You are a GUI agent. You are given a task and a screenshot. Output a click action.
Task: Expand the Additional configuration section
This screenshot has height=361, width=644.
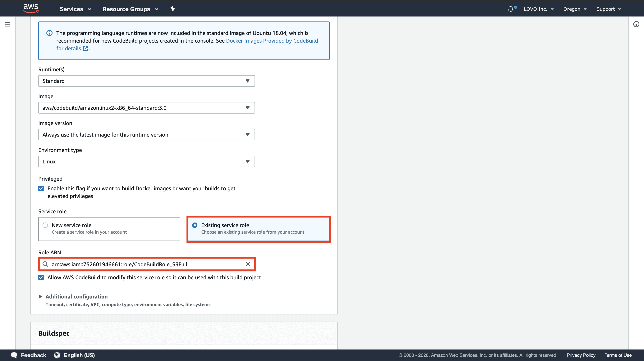click(x=76, y=297)
